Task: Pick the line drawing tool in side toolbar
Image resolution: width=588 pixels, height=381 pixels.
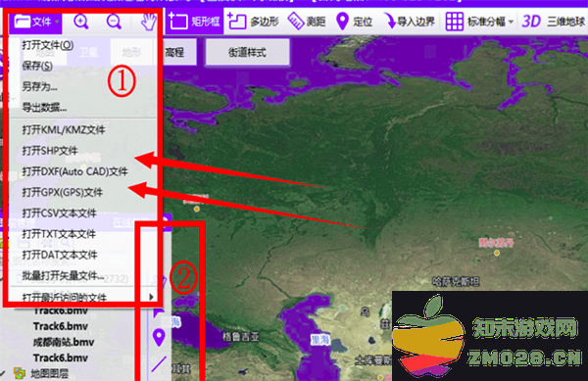Action: pyautogui.click(x=159, y=364)
